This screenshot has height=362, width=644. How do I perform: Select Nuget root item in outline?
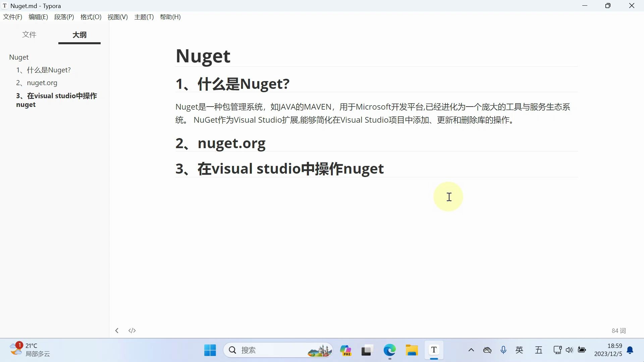(x=19, y=57)
